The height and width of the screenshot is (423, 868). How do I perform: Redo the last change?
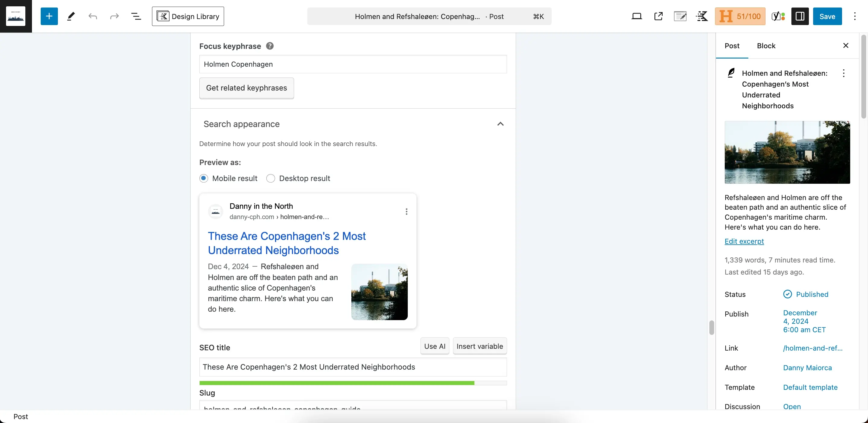click(114, 16)
